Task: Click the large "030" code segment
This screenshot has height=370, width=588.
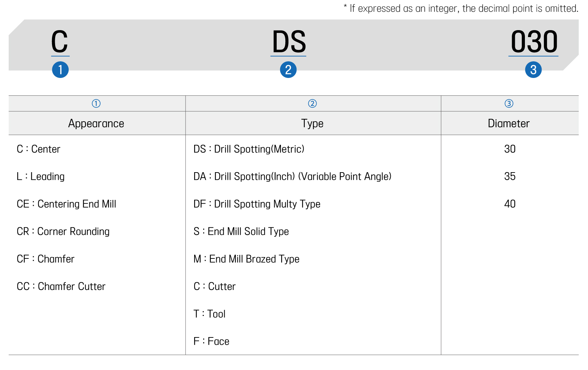Action: tap(534, 42)
